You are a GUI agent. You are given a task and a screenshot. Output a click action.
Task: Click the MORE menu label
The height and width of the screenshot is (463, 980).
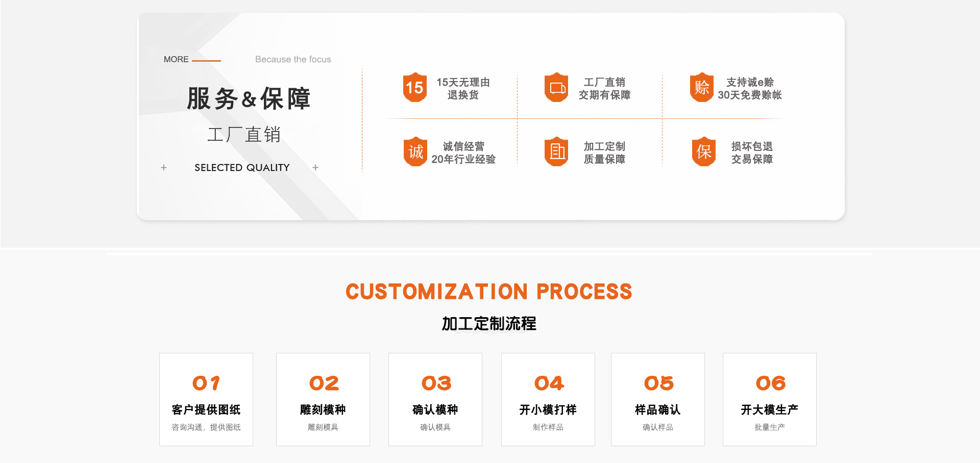[176, 59]
